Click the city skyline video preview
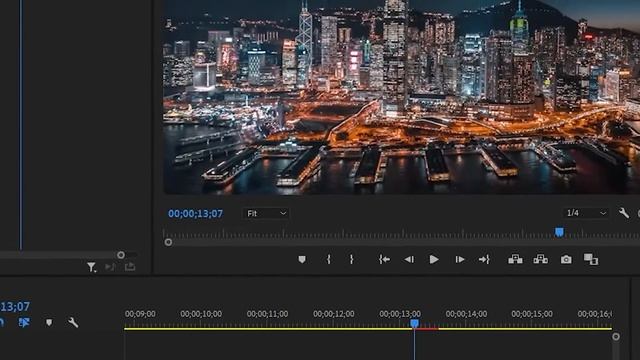 [x=402, y=97]
